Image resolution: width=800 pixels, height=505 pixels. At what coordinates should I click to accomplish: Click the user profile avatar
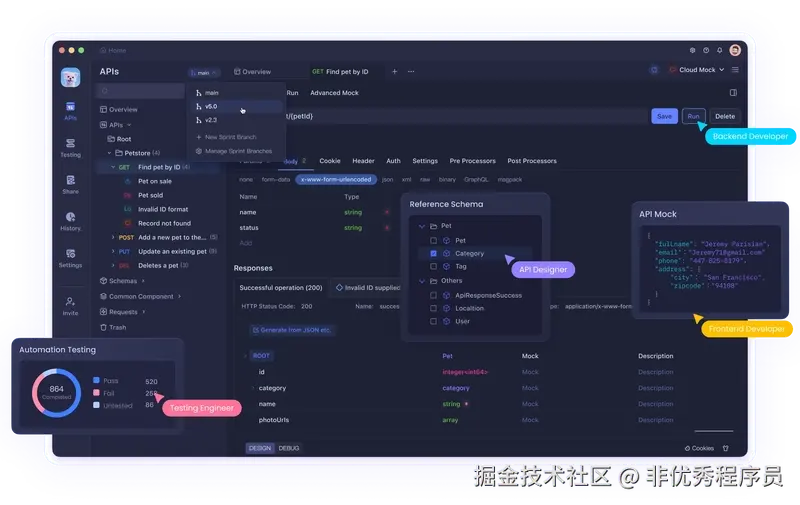click(735, 50)
